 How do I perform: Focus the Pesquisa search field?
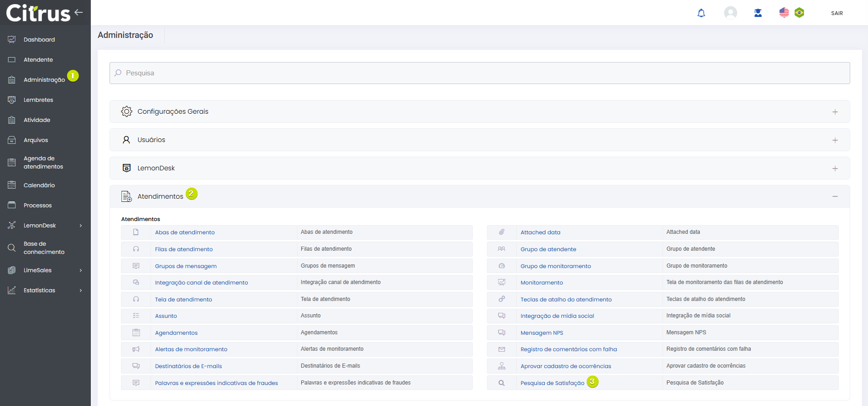tap(479, 73)
